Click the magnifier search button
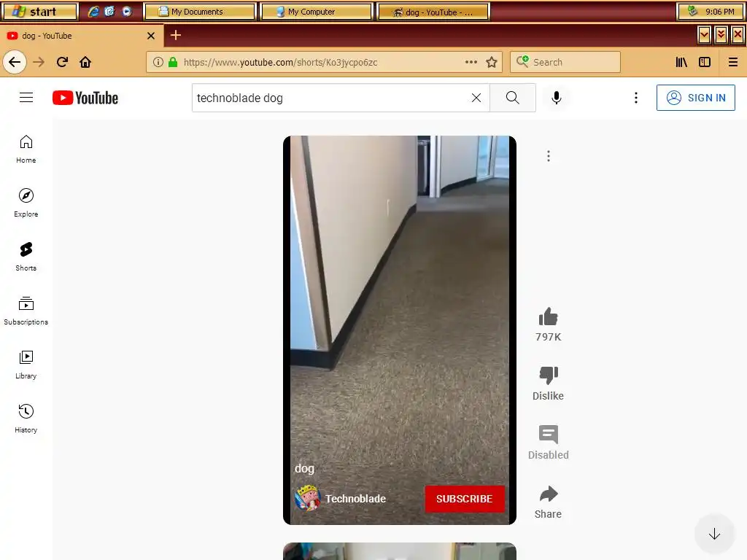This screenshot has width=747, height=560. pos(513,98)
